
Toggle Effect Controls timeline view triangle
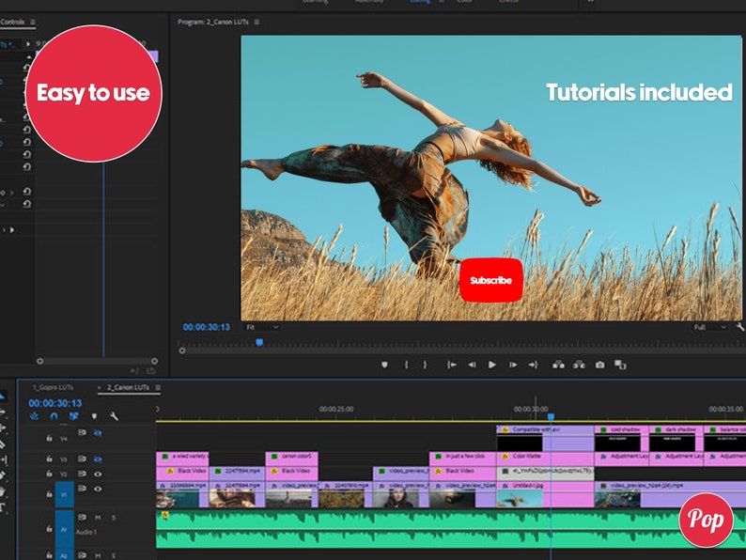pos(27,44)
